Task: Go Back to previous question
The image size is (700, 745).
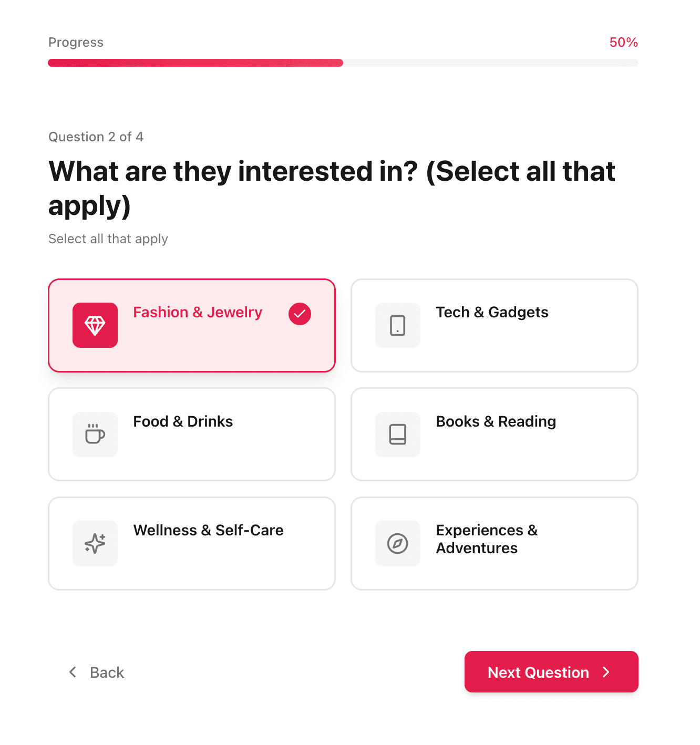Action: (x=107, y=672)
